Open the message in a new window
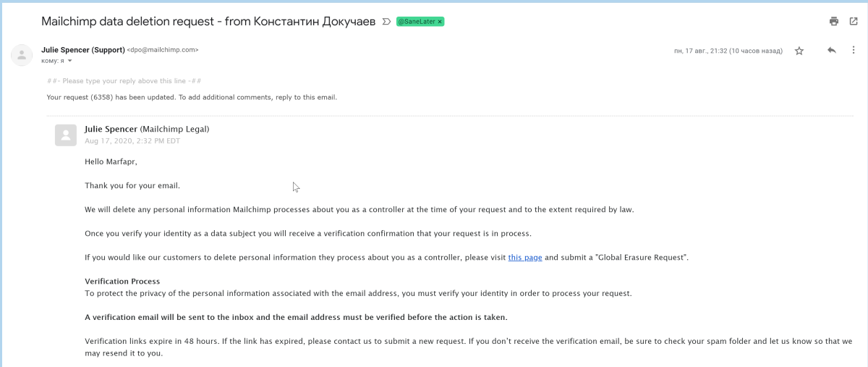 pos(854,22)
